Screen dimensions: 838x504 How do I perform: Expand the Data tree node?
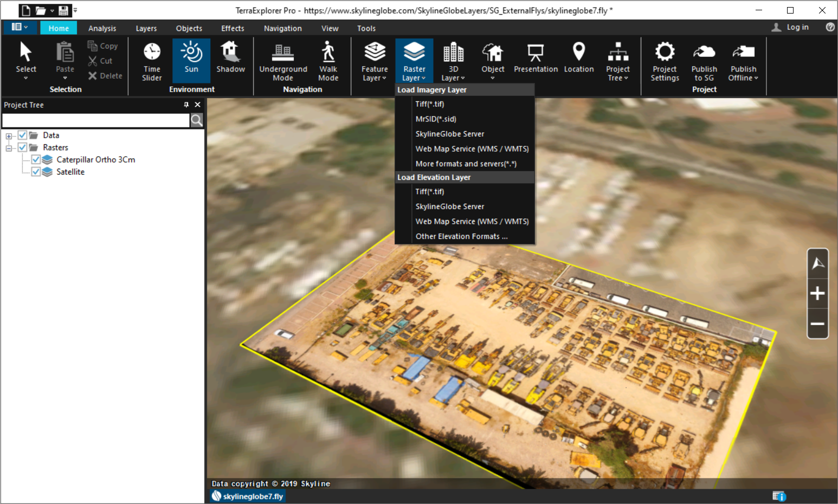[x=9, y=136]
